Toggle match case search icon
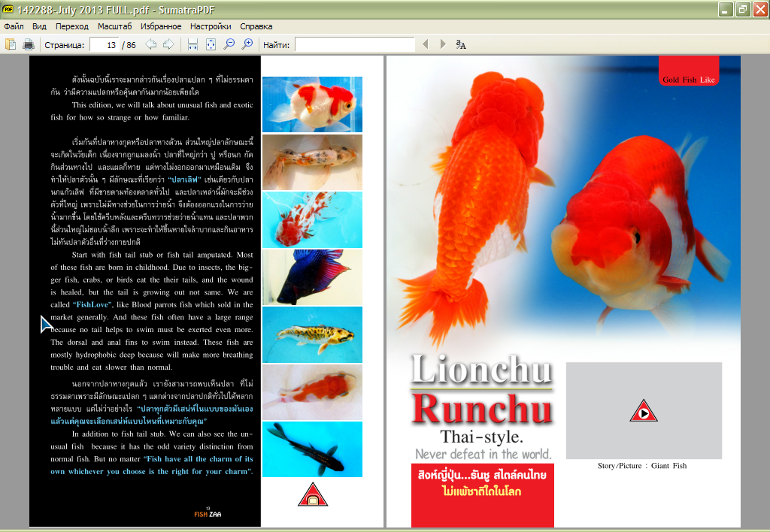The width and height of the screenshot is (770, 532). coord(461,44)
